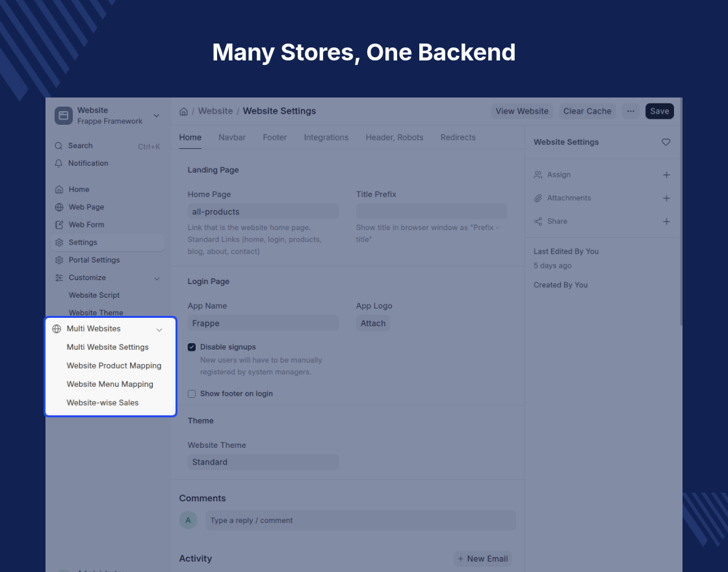The height and width of the screenshot is (572, 728).
Task: Click the home breadcrumb icon
Action: 183,111
